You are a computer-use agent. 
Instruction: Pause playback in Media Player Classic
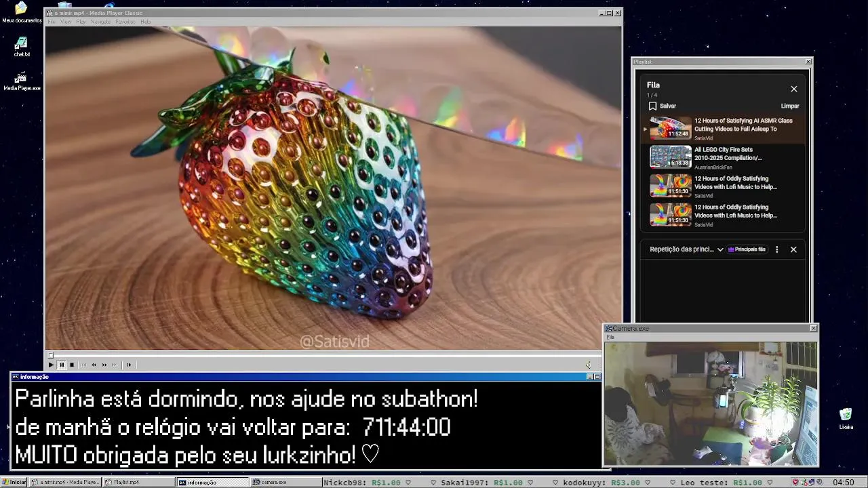coord(61,365)
